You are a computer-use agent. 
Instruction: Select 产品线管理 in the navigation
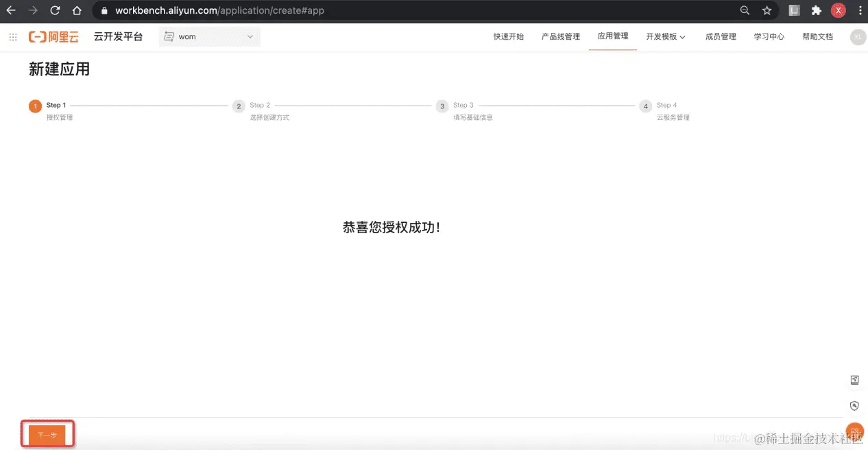point(560,36)
